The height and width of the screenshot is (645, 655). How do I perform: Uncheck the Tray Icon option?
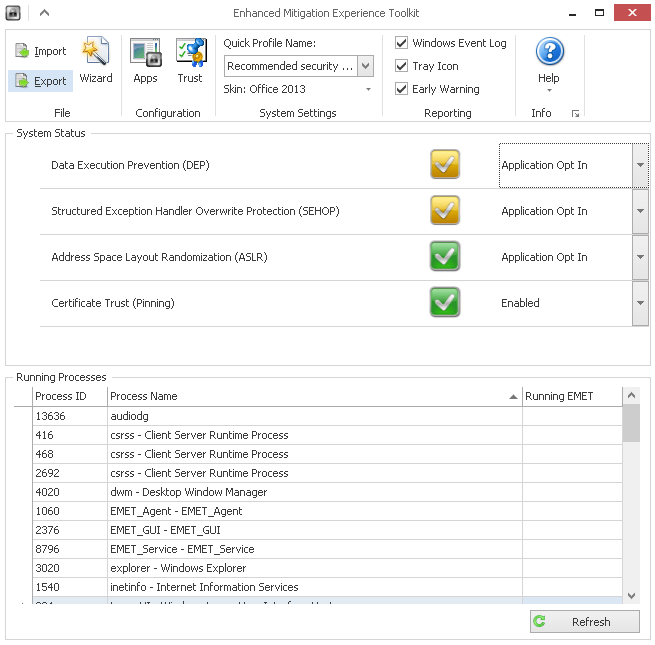tap(402, 66)
